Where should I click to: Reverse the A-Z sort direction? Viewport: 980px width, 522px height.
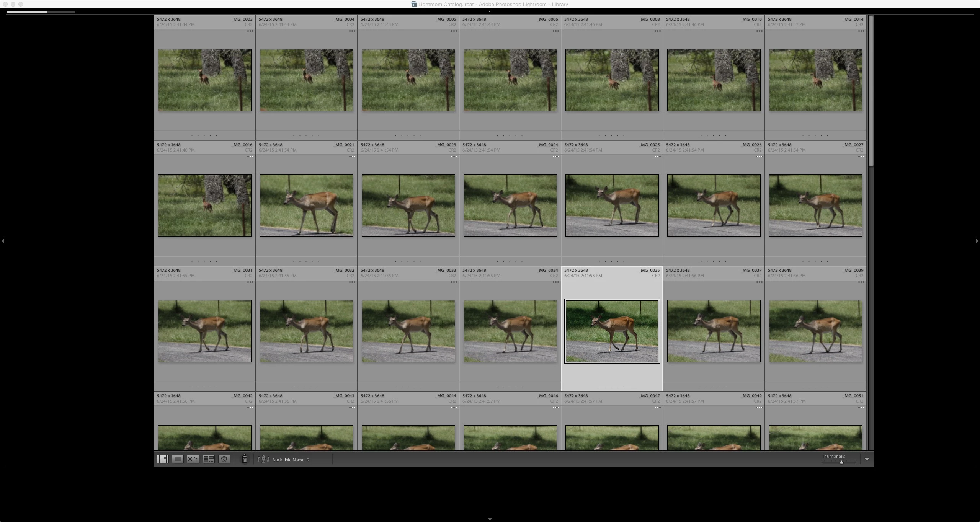(263, 459)
